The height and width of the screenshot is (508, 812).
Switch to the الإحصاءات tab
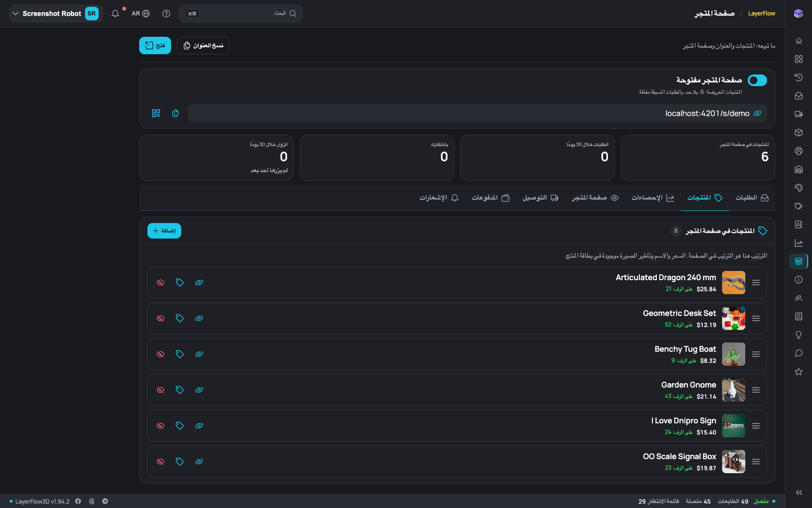(x=653, y=198)
